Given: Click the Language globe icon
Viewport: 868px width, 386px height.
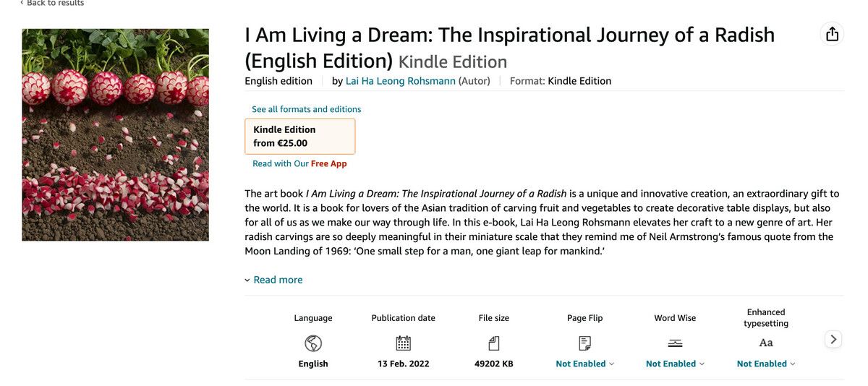Looking at the screenshot, I should coord(313,343).
